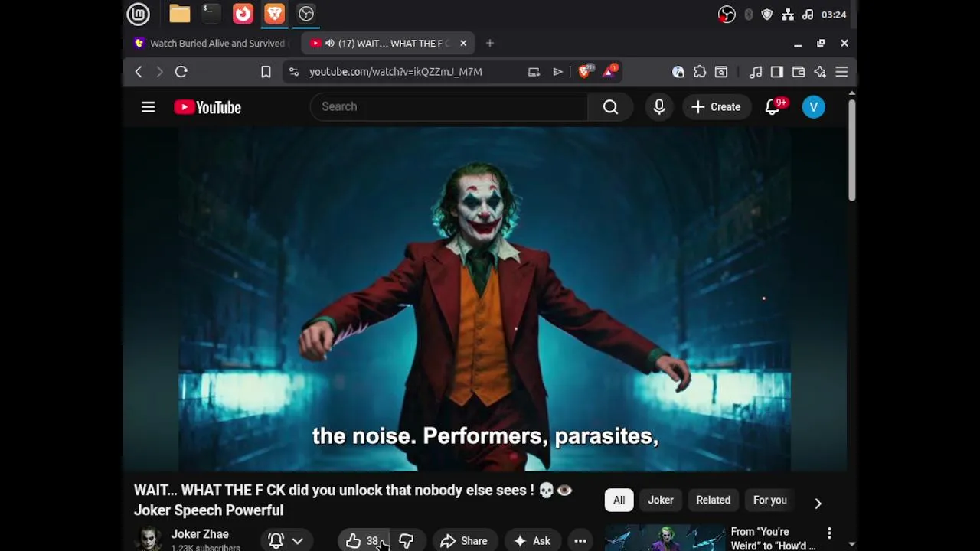Select the All filter chip

tap(619, 500)
